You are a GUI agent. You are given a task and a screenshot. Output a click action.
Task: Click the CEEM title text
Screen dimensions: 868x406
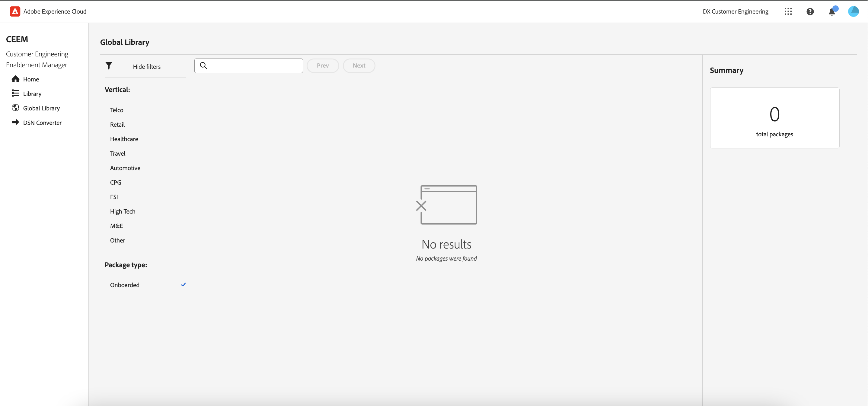tap(17, 40)
